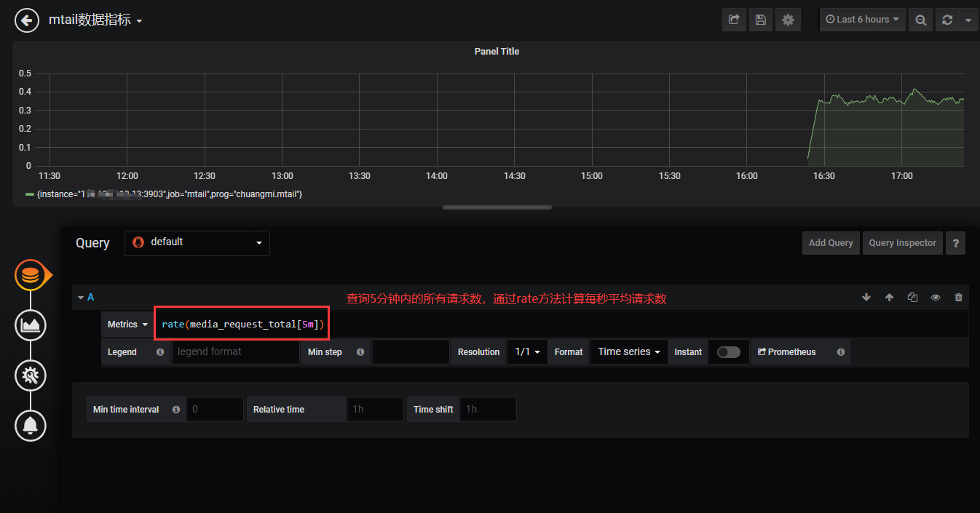980x513 pixels.
Task: Open query help question mark button
Action: pyautogui.click(x=955, y=243)
